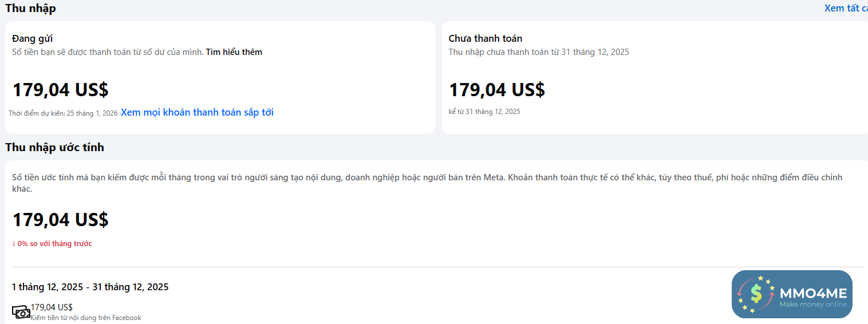Click the large 179,04 US$ estimated earnings amount

point(61,220)
